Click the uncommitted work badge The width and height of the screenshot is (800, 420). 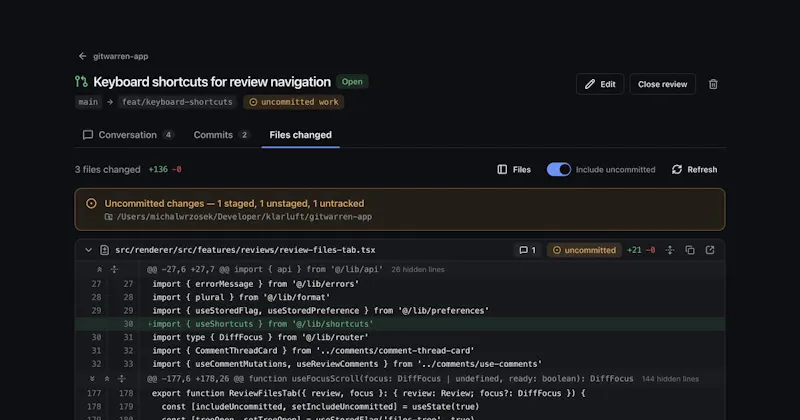click(x=293, y=102)
